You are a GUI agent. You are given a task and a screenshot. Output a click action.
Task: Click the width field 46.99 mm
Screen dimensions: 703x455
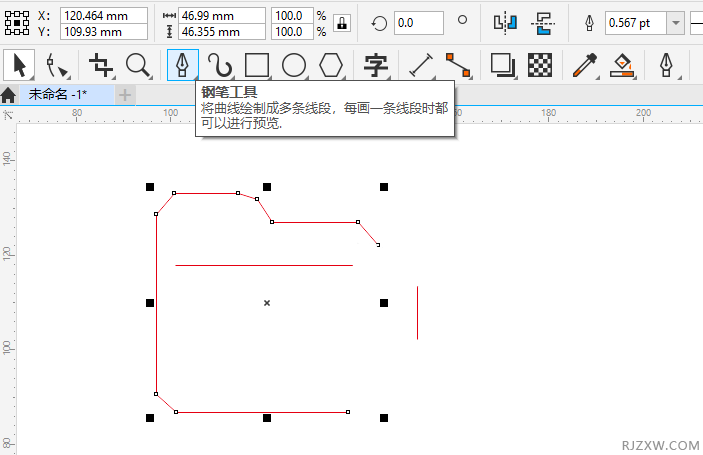click(222, 16)
